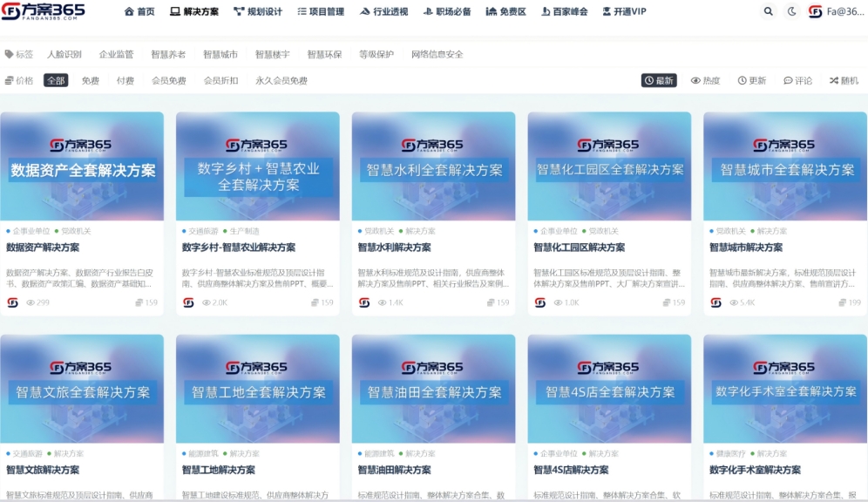Filter by tag 人脸识别
868x502 pixels.
pos(64,54)
